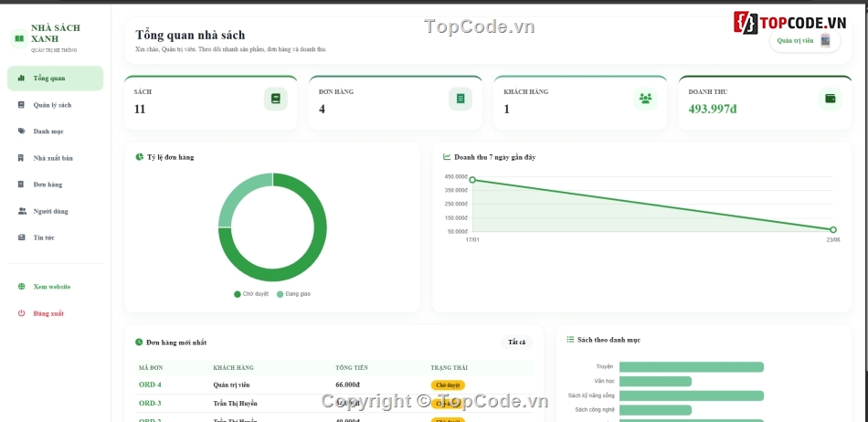The height and width of the screenshot is (422, 868).
Task: Click the Sách công nghệ bar
Action: (x=655, y=410)
